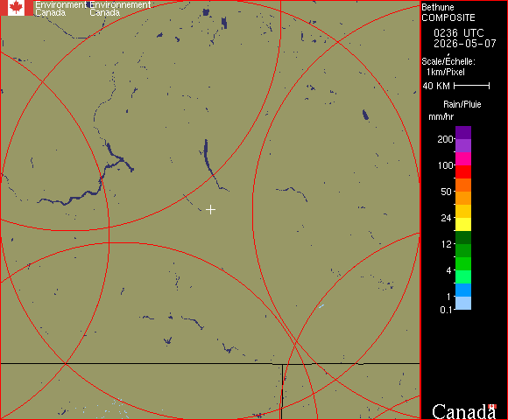
Task: Click the Rain/Pluie legend heading
Action: click(462, 104)
